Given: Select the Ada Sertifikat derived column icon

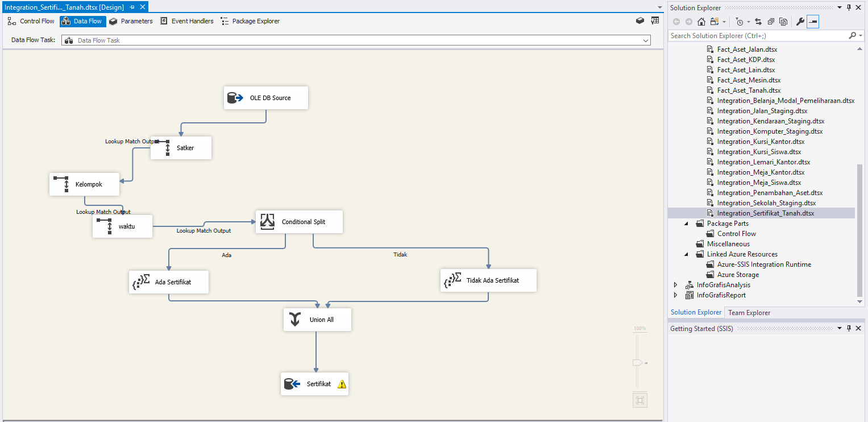Looking at the screenshot, I should tap(141, 282).
